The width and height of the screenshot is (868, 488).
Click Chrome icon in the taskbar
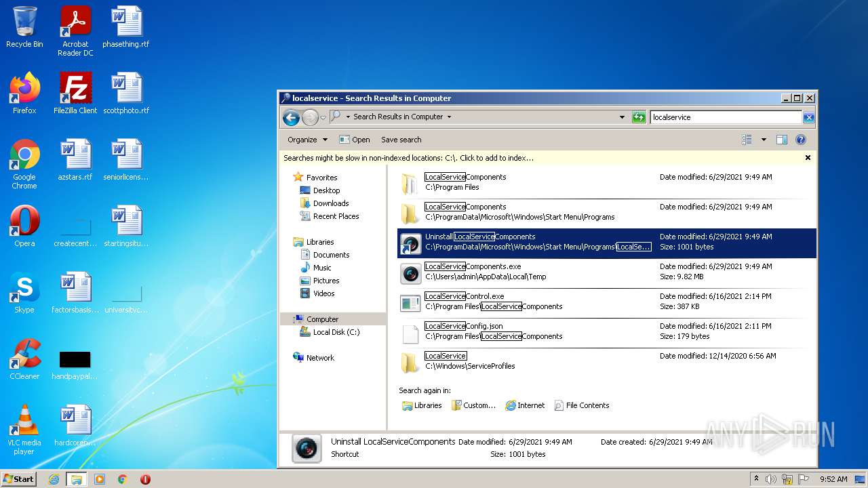[123, 479]
